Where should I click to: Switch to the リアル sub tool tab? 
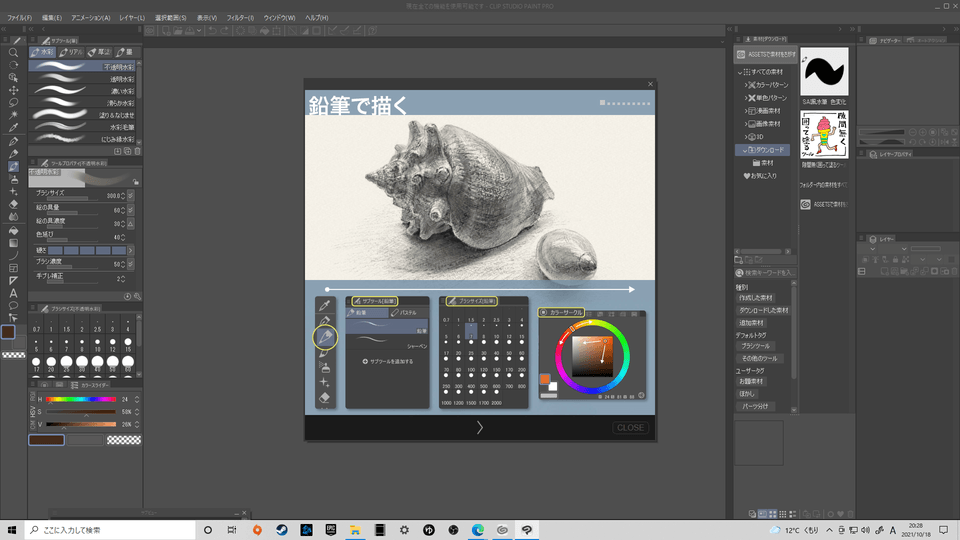71,52
